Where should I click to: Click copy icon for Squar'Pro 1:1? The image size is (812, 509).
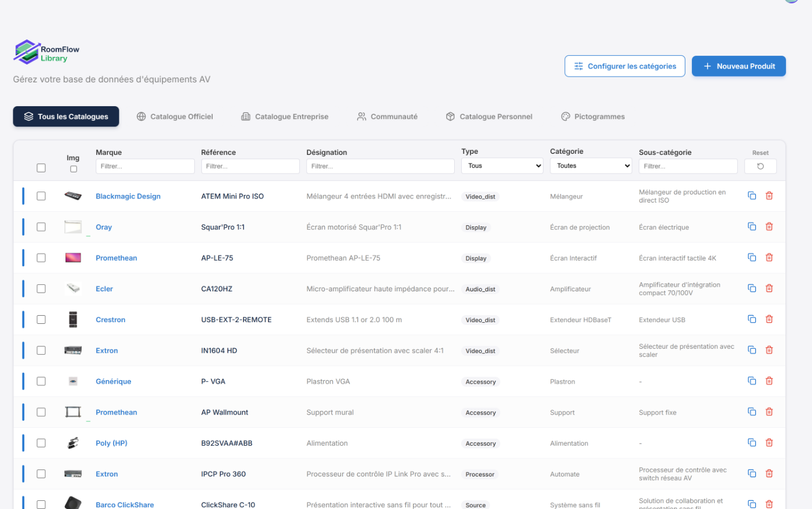point(752,226)
